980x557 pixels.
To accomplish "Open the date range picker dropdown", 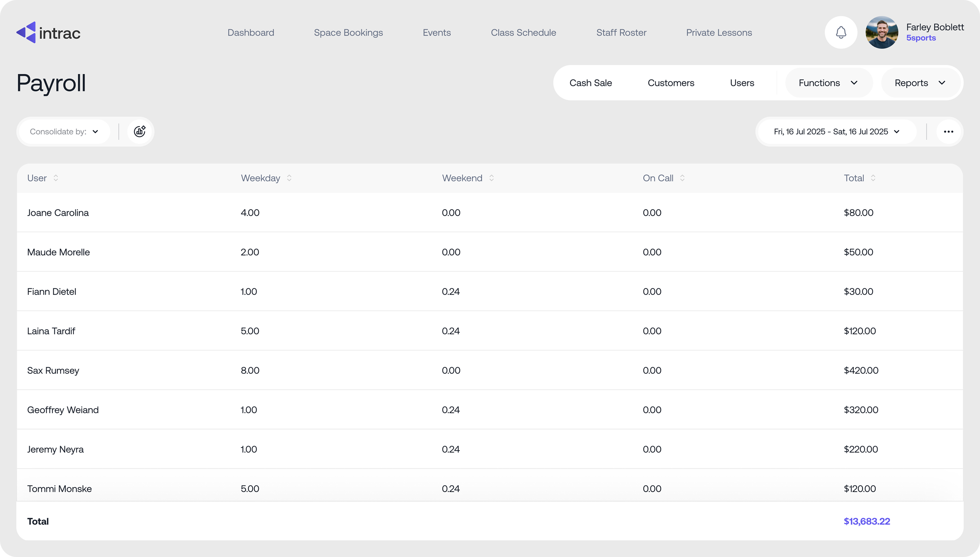I will coord(836,132).
